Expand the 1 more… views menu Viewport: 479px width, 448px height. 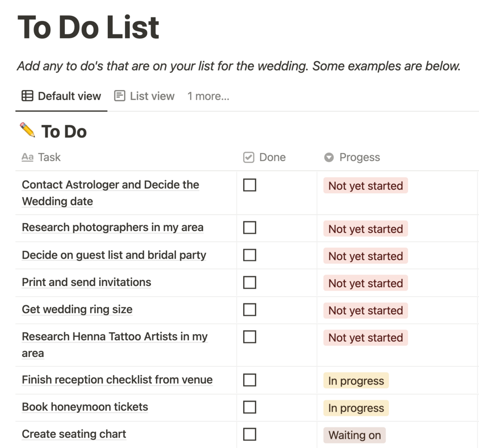pyautogui.click(x=208, y=96)
